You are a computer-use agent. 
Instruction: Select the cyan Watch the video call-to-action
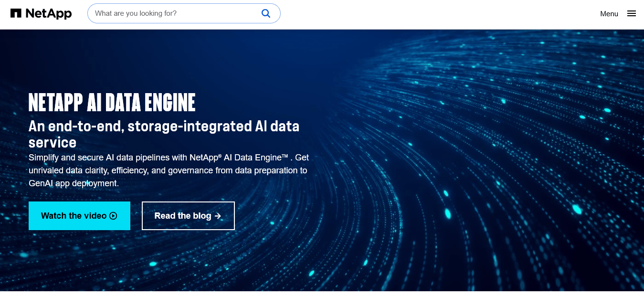coord(79,216)
